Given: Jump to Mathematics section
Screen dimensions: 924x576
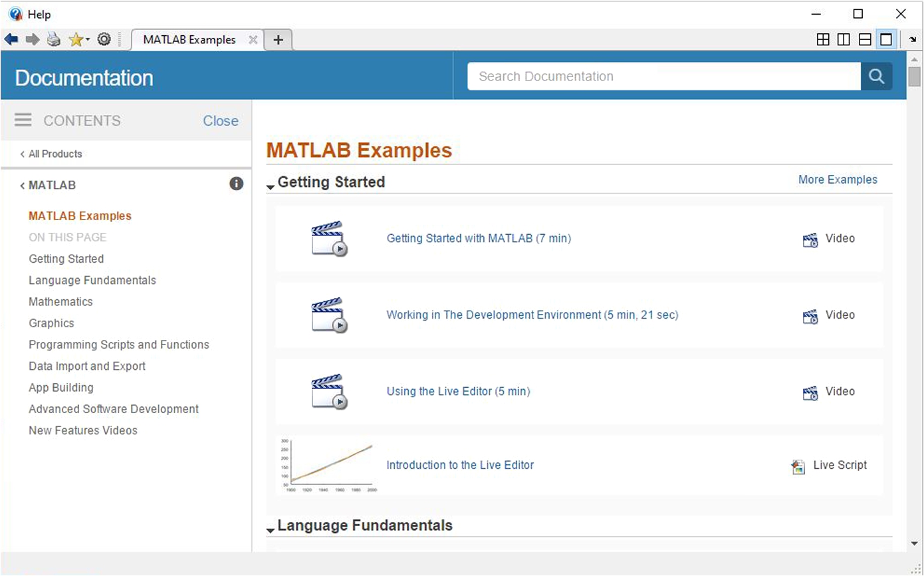Looking at the screenshot, I should tap(60, 301).
